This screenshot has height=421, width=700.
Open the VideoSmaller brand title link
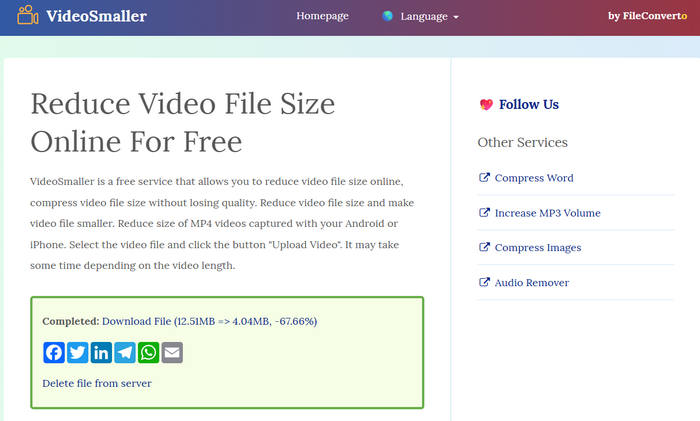click(x=96, y=16)
